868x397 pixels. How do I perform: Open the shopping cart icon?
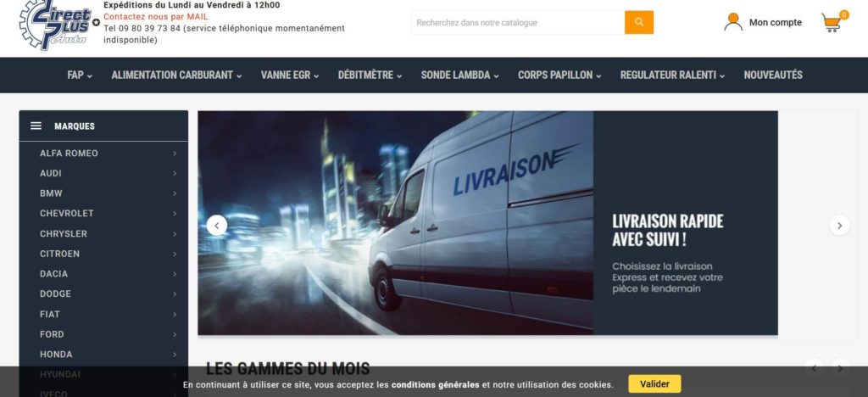click(832, 22)
